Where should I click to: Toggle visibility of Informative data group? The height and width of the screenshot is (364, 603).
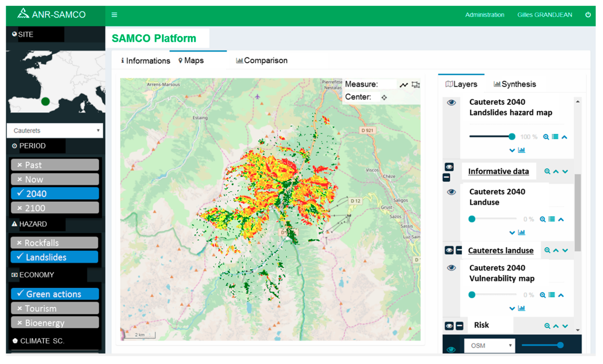tap(449, 167)
